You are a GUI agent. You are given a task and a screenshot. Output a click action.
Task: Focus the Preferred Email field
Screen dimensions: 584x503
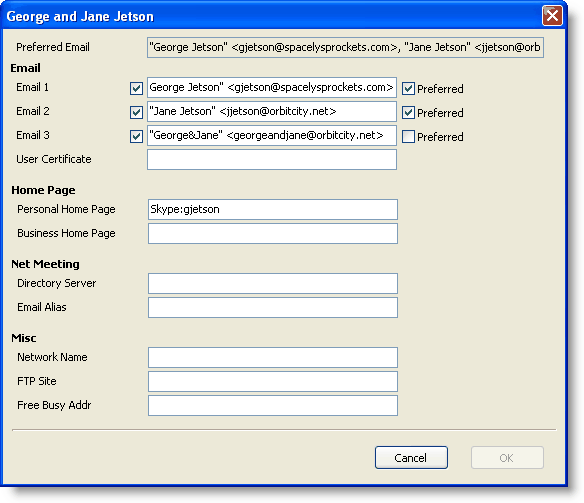pyautogui.click(x=345, y=47)
